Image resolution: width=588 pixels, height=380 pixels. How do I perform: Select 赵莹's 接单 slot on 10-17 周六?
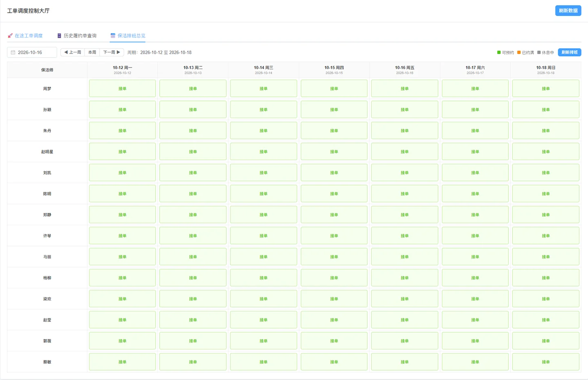[x=475, y=320]
